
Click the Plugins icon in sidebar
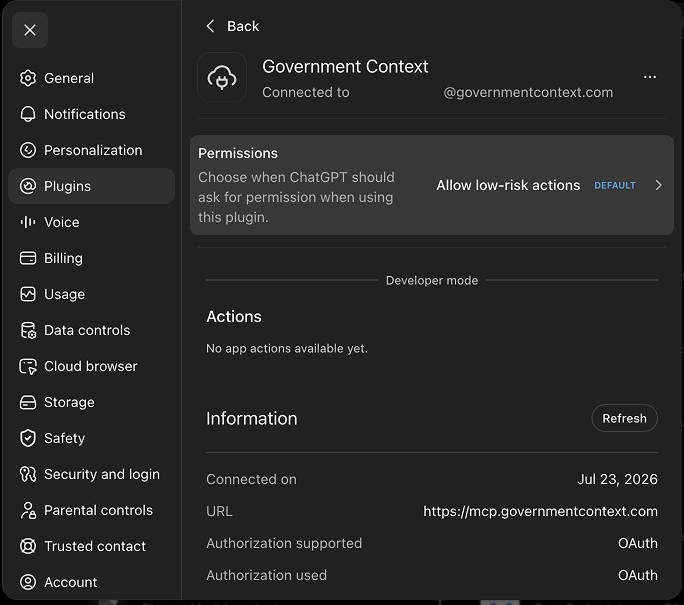pos(28,186)
